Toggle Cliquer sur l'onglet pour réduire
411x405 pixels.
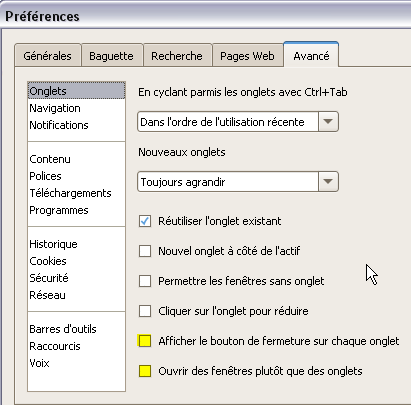point(145,311)
